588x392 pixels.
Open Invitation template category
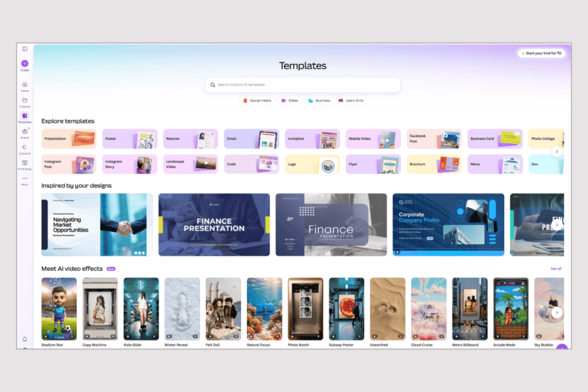(x=312, y=139)
